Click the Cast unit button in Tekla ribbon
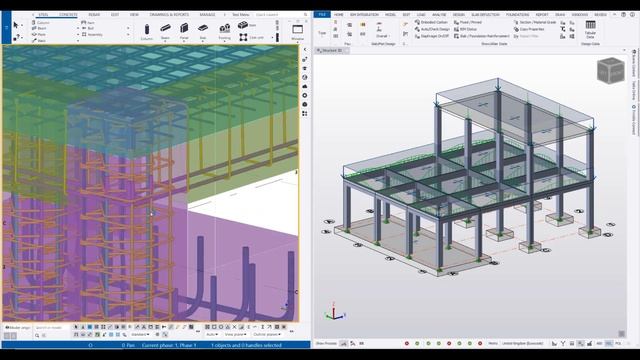640x360 pixels. [250, 38]
